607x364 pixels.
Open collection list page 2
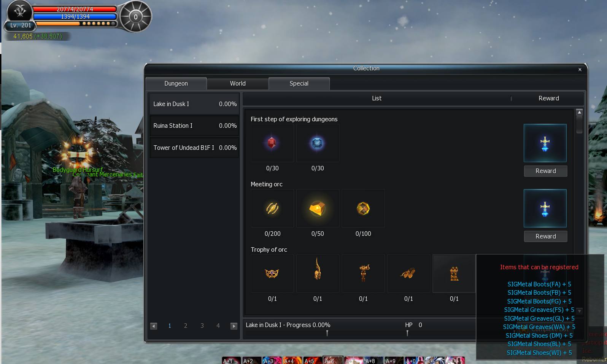pyautogui.click(x=186, y=326)
